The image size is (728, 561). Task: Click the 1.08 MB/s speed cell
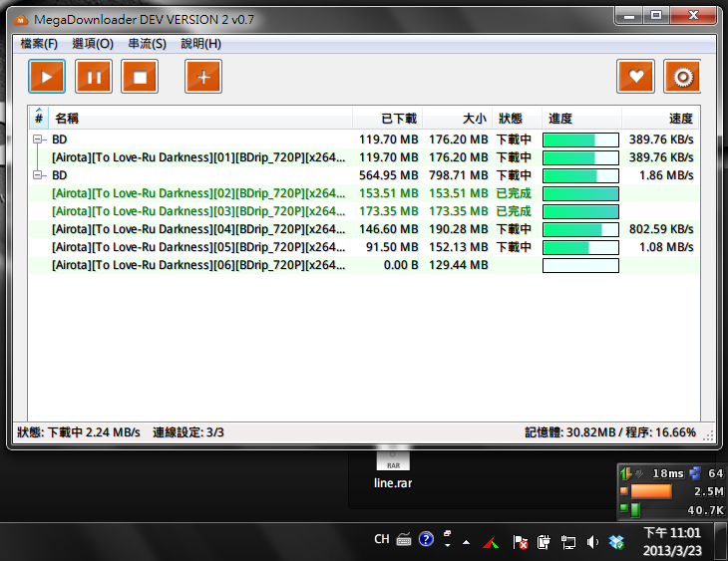pos(666,247)
